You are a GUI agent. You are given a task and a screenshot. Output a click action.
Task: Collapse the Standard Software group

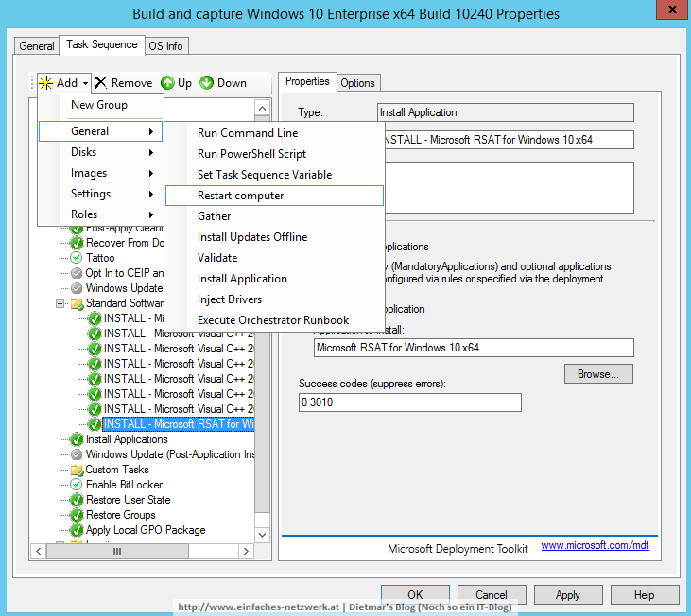pos(60,304)
